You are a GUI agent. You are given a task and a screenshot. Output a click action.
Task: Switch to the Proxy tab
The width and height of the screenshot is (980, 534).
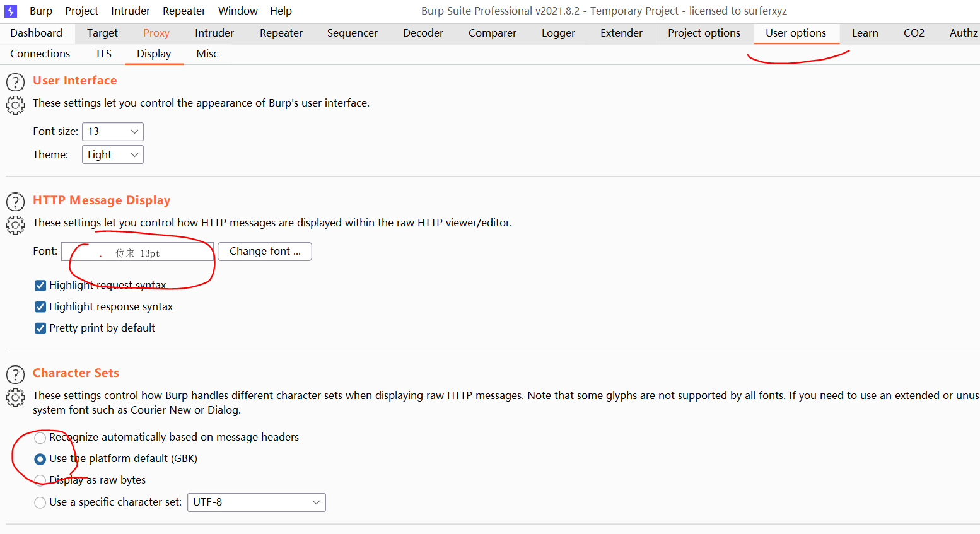[156, 33]
